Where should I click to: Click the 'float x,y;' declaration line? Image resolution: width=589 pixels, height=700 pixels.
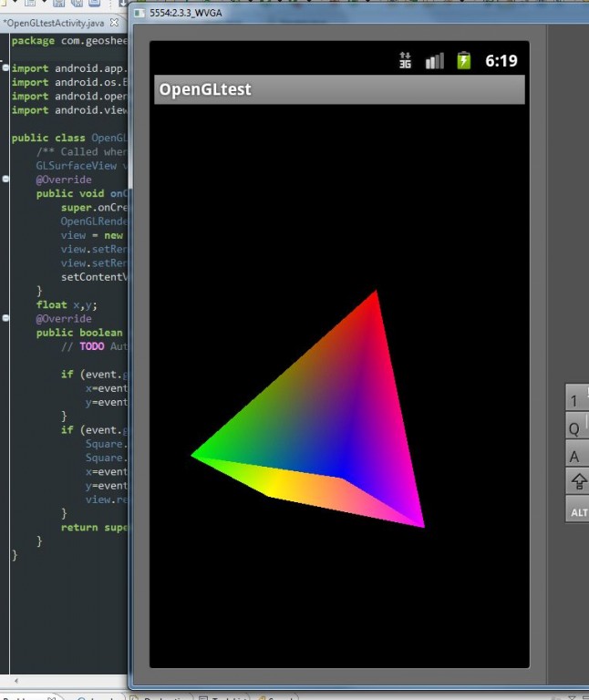67,305
